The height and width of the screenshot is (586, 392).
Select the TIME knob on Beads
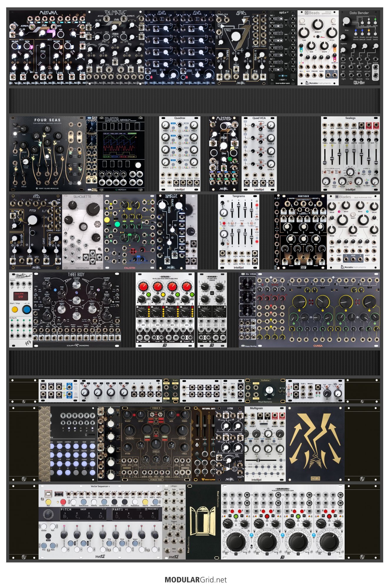[304, 33]
